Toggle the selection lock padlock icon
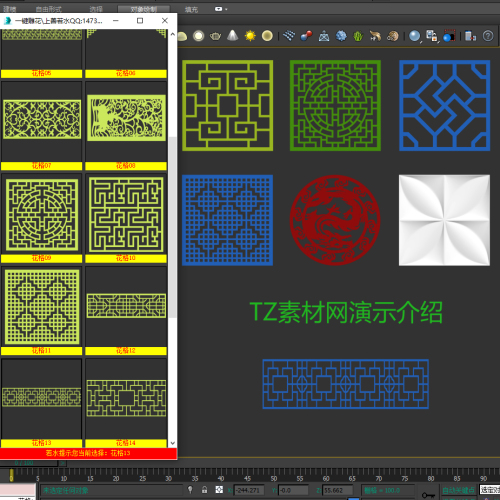Viewport: 500px width, 500px height. [204, 489]
